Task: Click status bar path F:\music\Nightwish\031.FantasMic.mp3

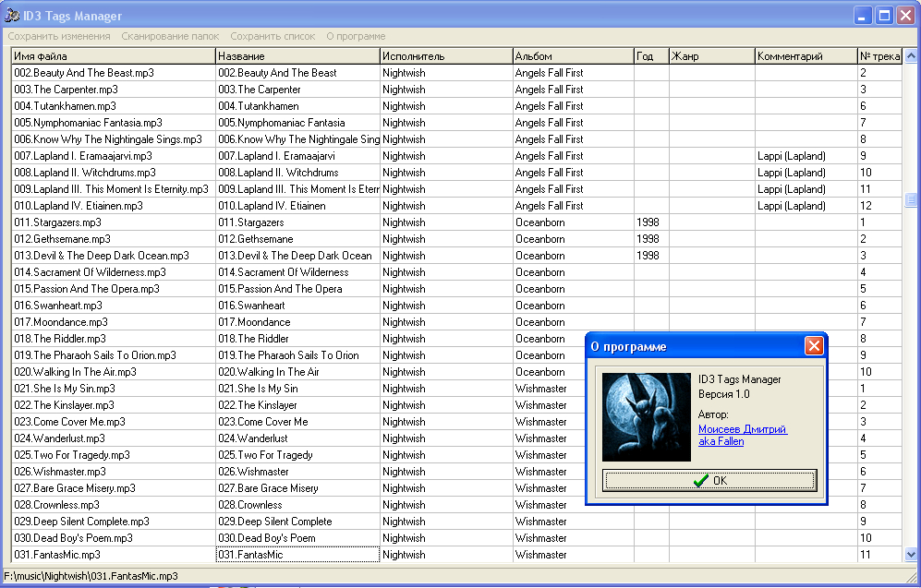Action: (x=91, y=576)
